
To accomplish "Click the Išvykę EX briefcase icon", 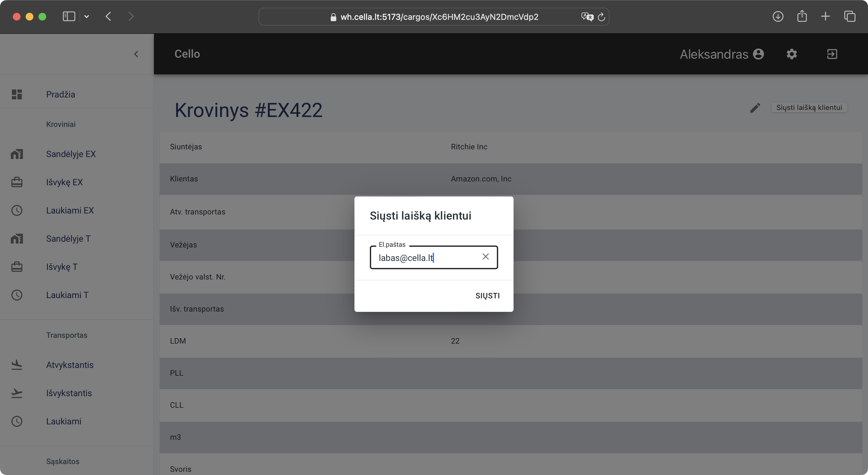I will point(17,182).
